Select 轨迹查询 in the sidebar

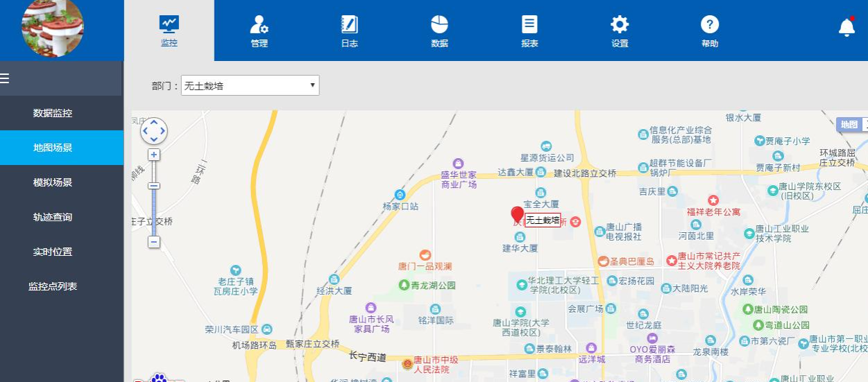(53, 217)
